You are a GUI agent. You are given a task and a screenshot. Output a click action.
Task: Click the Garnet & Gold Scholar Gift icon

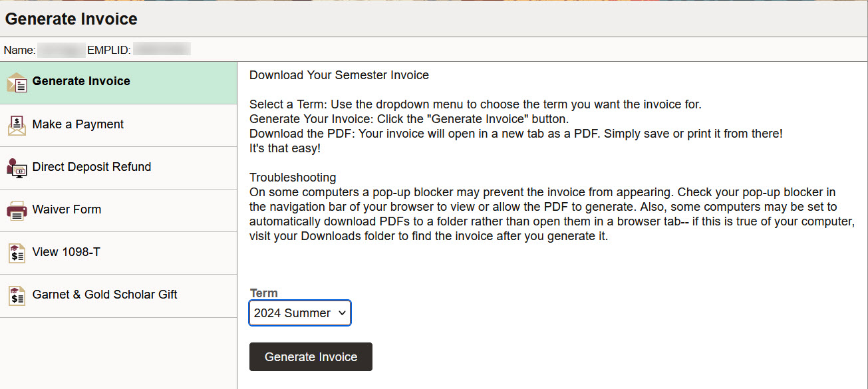(17, 295)
